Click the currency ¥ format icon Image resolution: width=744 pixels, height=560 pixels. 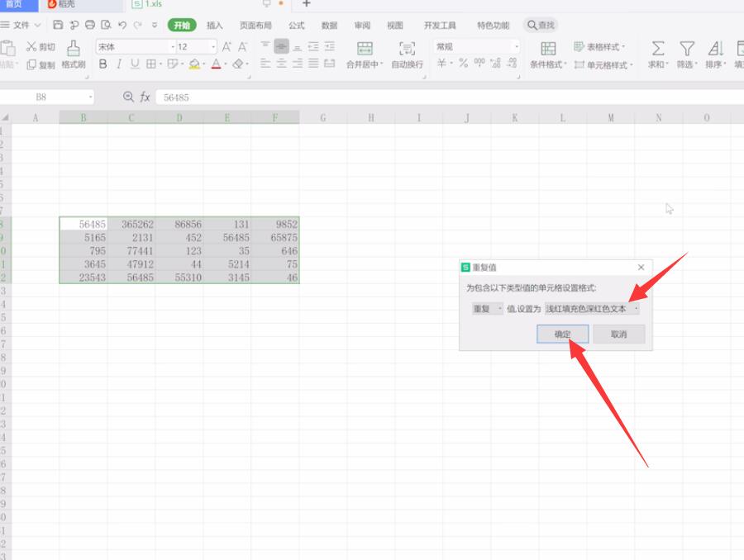point(441,63)
